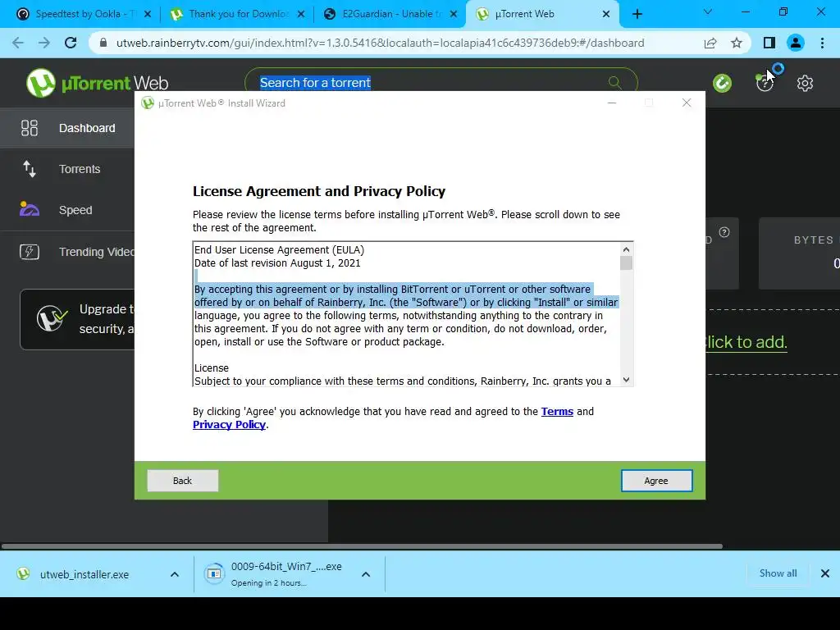Switch to the Thank you for Download tab

[x=238, y=14]
